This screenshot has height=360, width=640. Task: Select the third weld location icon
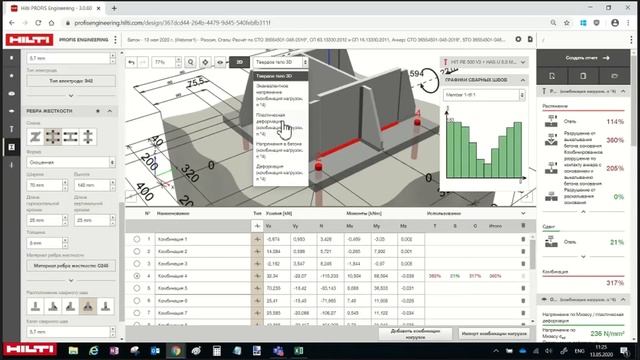click(71, 306)
